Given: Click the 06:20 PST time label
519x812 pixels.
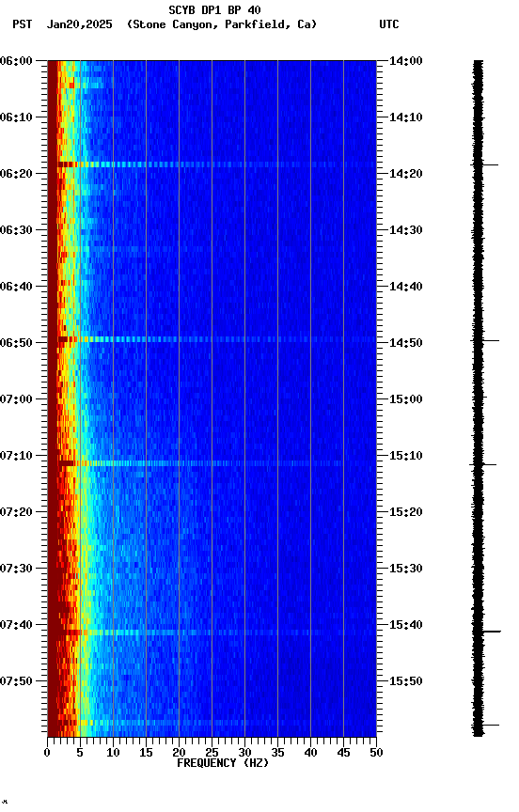Looking at the screenshot, I should (x=16, y=174).
